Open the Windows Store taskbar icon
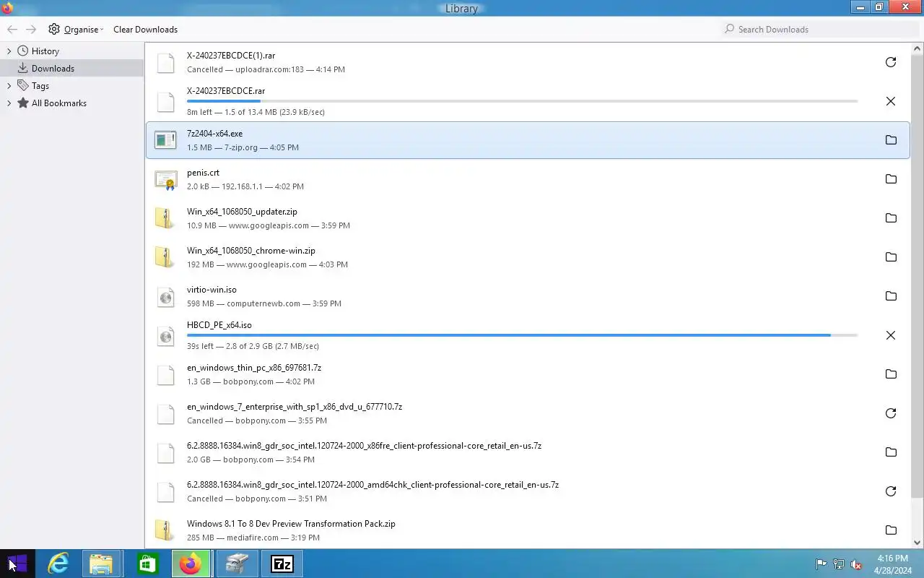This screenshot has height=578, width=924. (147, 564)
